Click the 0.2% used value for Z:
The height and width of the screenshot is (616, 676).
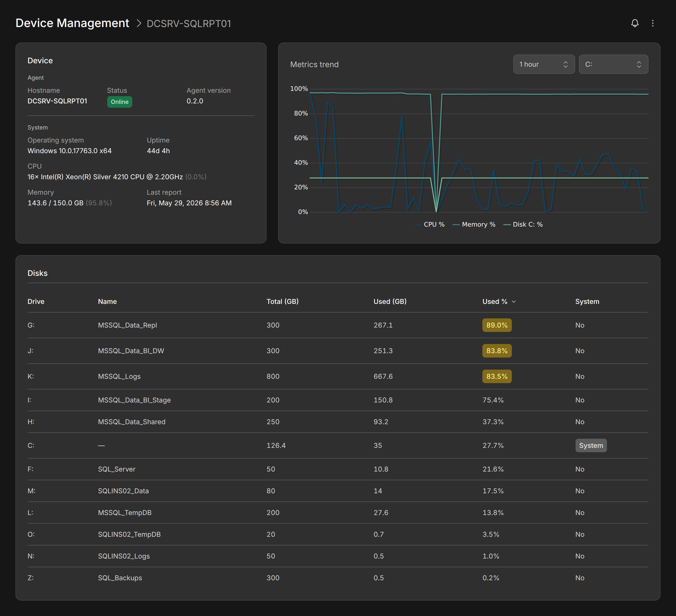491,578
